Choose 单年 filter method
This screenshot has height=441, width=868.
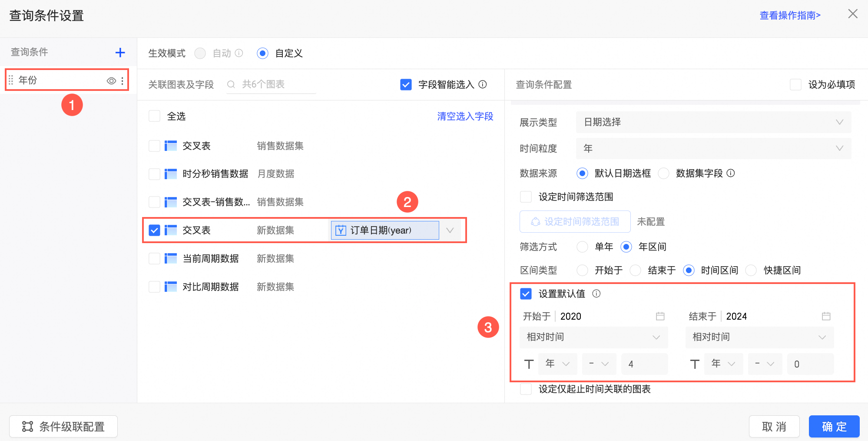[x=582, y=247]
